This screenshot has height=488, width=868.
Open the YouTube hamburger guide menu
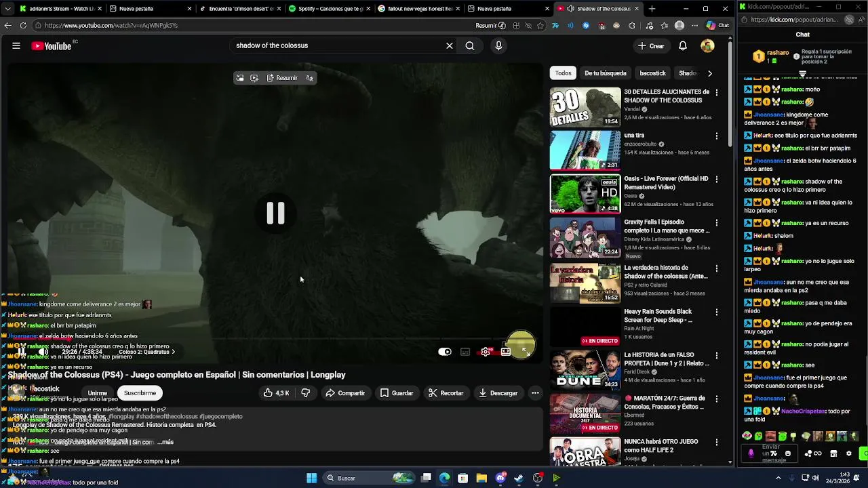16,45
